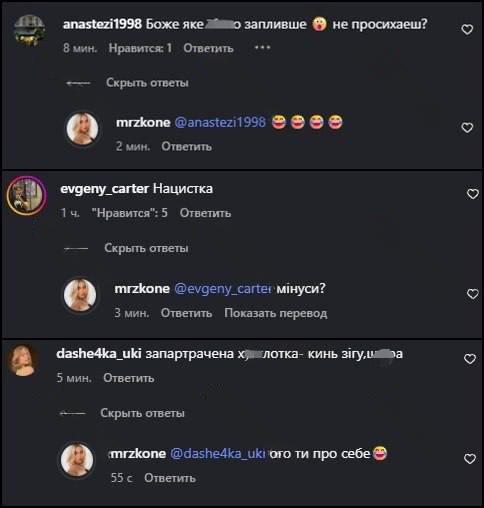The image size is (484, 508).
Task: Open the anastezi1998 profile avatar
Action: [29, 30]
